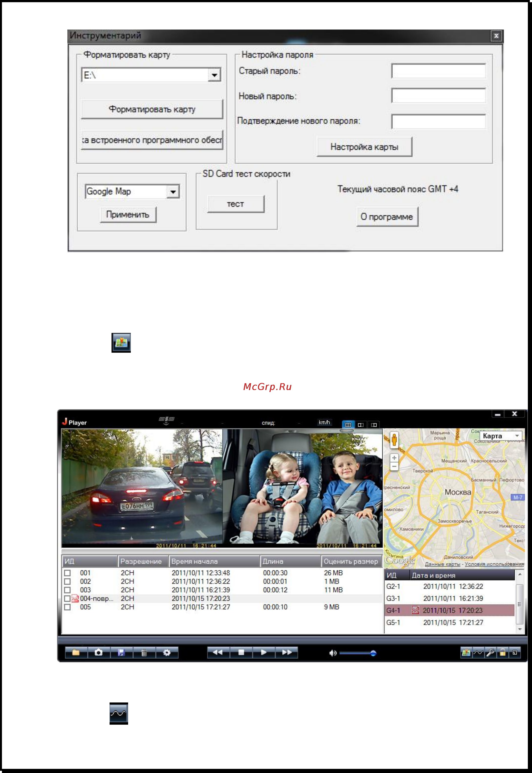Take snapshot with the camera icon
Viewport: 532px width, 773px height.
click(99, 652)
